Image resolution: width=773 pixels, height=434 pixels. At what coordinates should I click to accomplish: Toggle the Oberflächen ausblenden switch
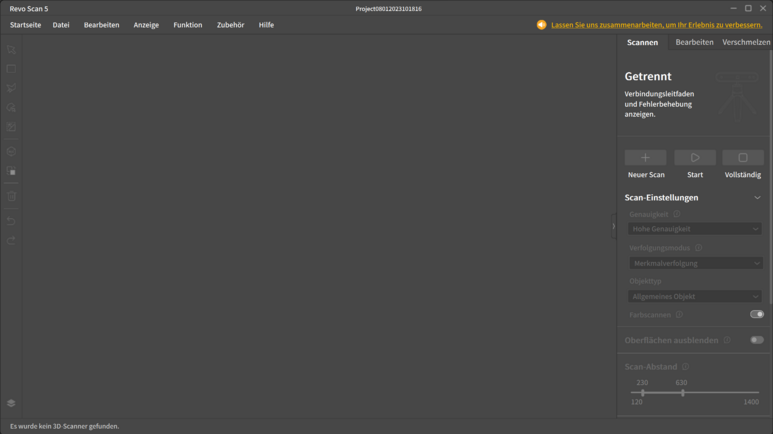pyautogui.click(x=757, y=340)
